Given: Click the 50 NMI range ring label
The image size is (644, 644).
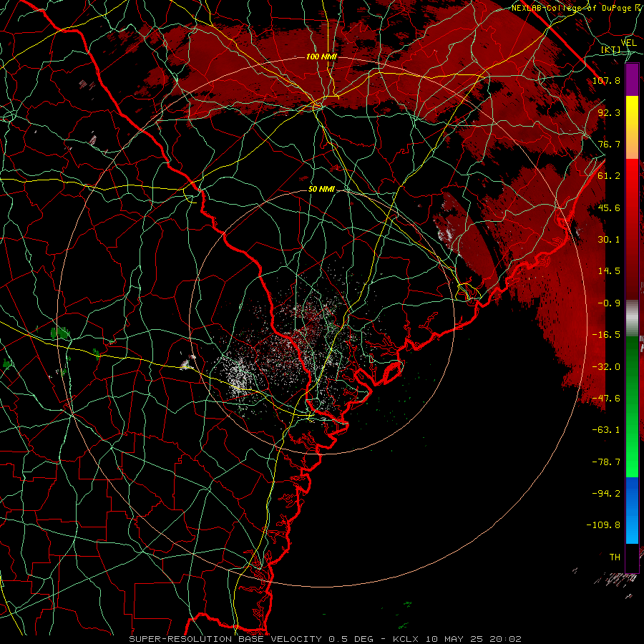Looking at the screenshot, I should click(x=321, y=190).
